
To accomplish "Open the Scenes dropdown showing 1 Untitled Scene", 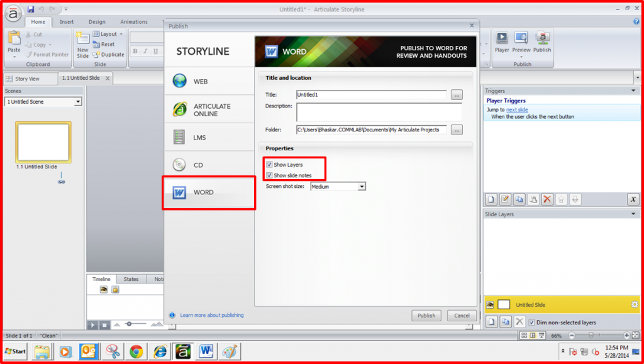I will (43, 102).
